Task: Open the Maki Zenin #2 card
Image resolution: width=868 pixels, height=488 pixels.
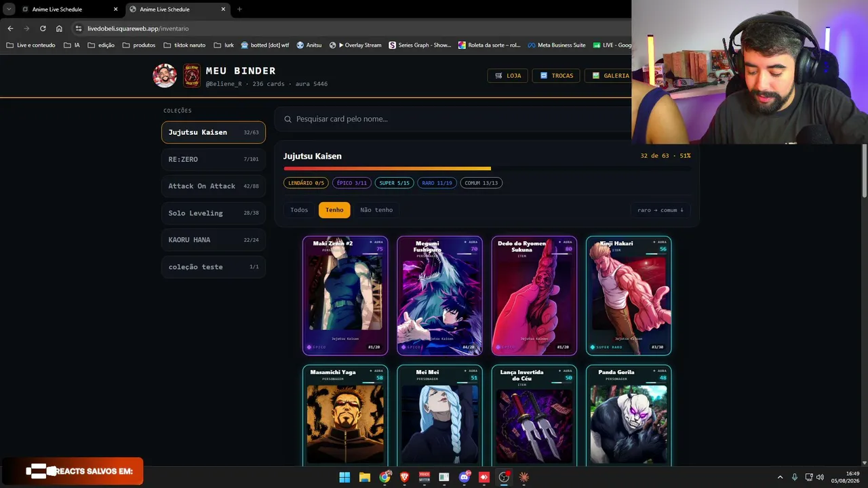Action: (x=345, y=296)
